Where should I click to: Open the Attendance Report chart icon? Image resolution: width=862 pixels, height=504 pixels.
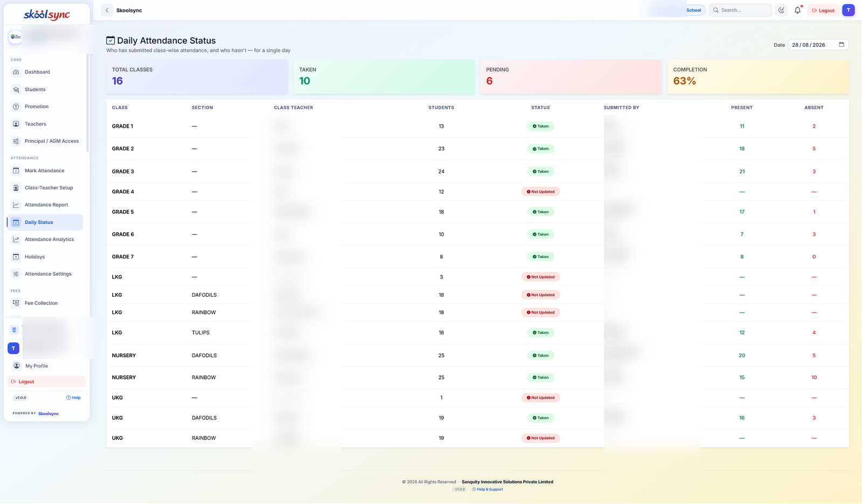(16, 205)
